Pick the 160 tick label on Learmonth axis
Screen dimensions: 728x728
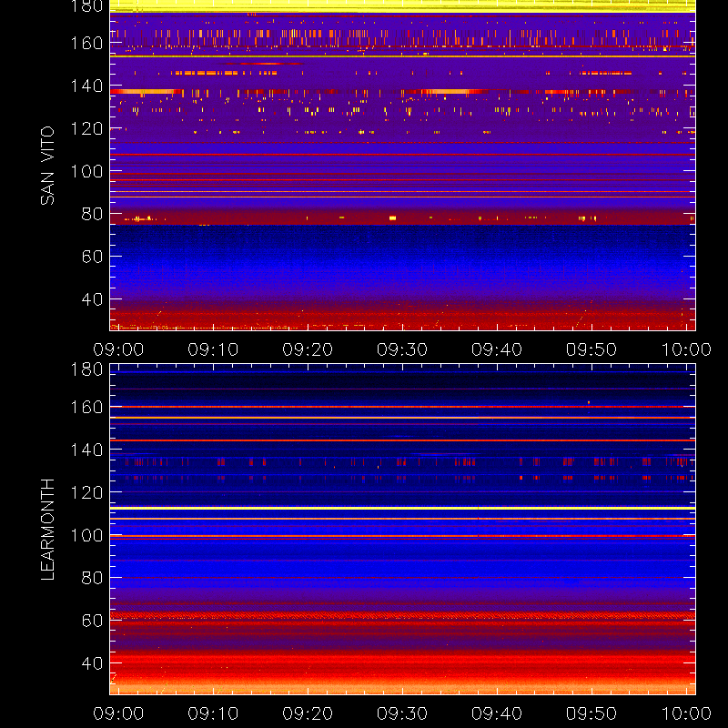(x=86, y=407)
